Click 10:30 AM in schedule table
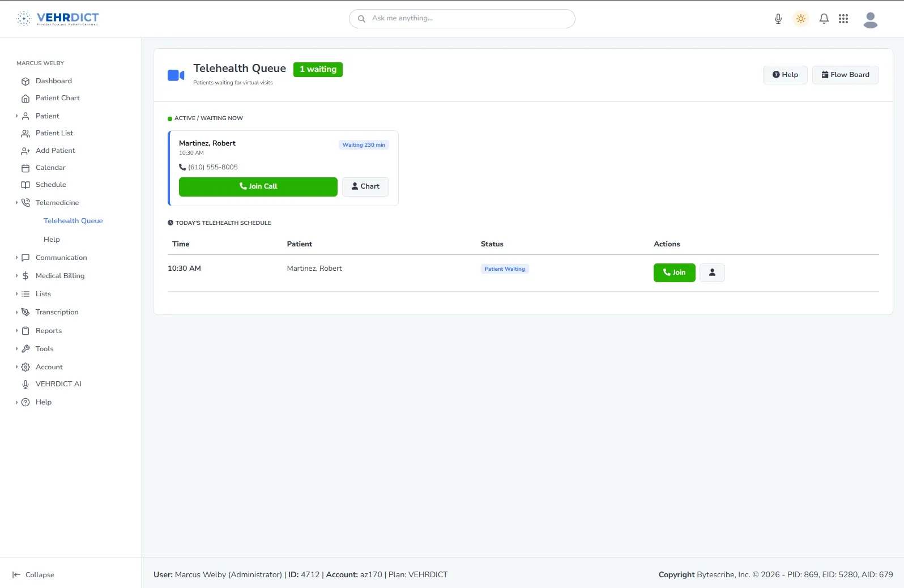The width and height of the screenshot is (904, 588). 184,269
